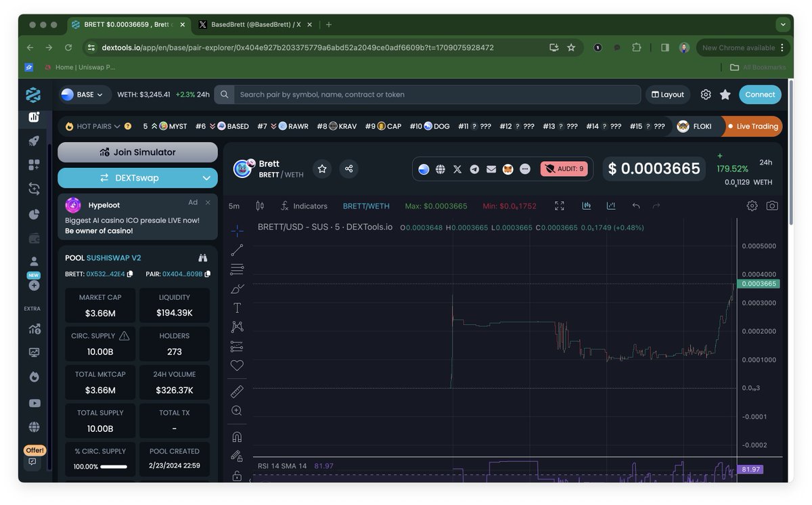Image resolution: width=812 pixels, height=505 pixels.
Task: Switch to the BRETT DEXTools browser tab
Action: [x=127, y=24]
